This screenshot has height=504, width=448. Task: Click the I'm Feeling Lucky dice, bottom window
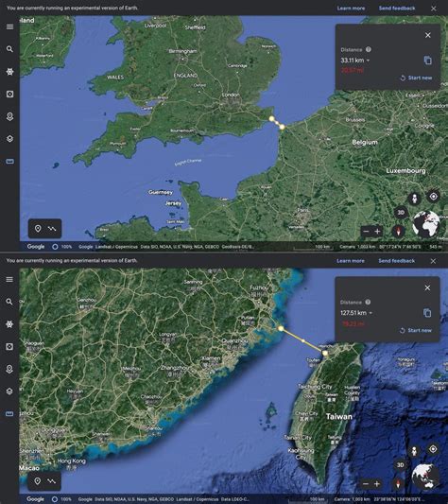[x=9, y=346]
